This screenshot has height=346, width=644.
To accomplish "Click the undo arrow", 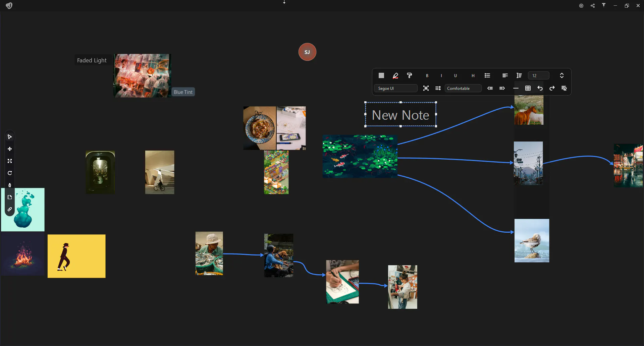I will [540, 88].
